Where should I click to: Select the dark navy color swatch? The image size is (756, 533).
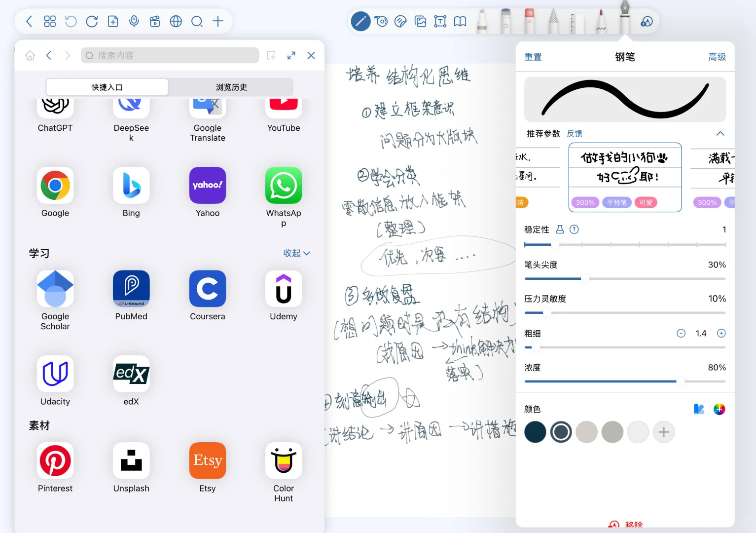pos(535,432)
